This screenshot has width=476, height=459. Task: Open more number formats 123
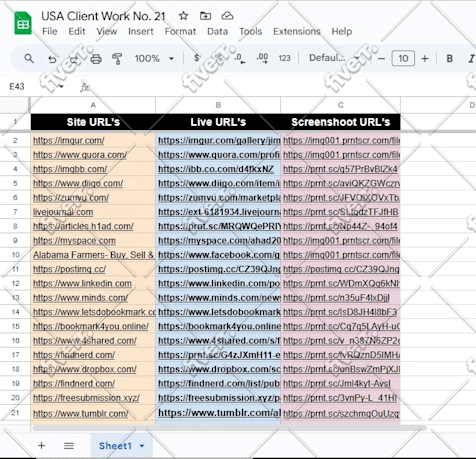284,58
